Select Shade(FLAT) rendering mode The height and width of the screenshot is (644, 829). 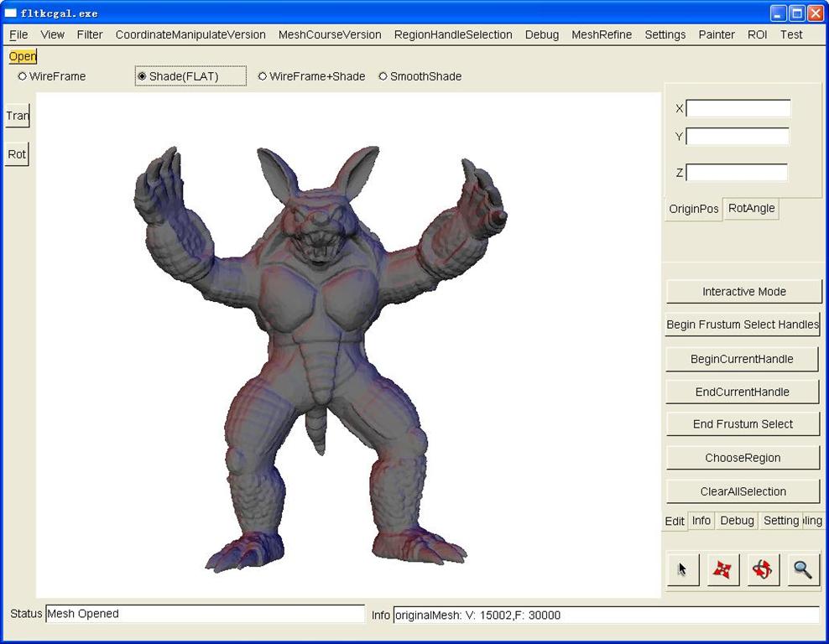(190, 76)
